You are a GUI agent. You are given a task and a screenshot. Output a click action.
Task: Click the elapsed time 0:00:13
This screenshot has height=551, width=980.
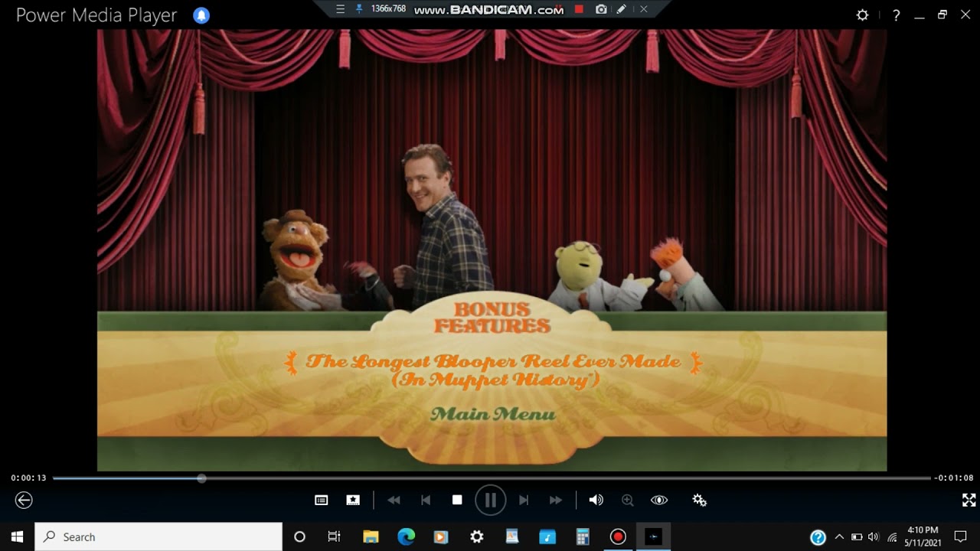point(28,478)
